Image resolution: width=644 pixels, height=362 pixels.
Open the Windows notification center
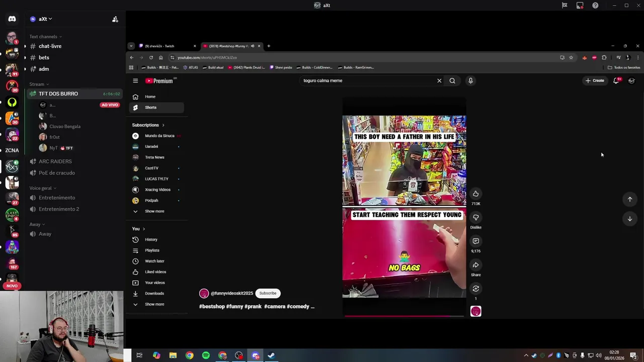(633, 355)
